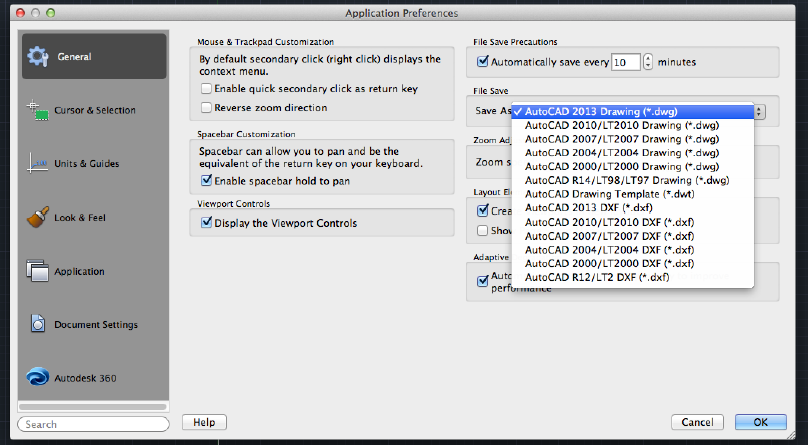
Task: Click the sidebar horizontal scrollbar
Action: (93, 407)
